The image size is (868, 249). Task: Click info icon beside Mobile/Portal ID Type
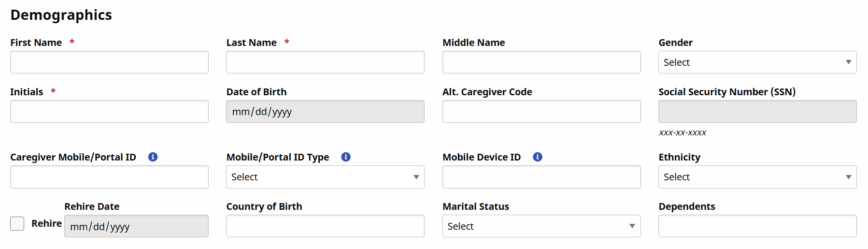point(346,157)
